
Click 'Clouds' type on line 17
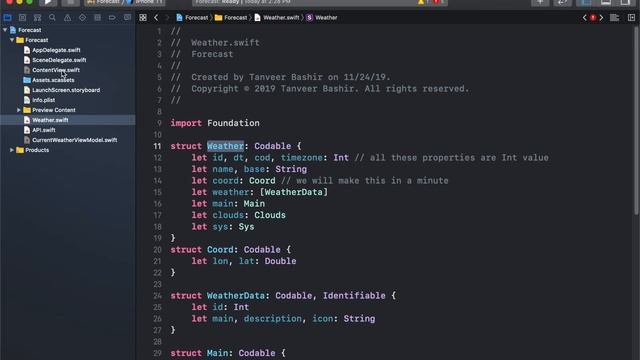(x=270, y=215)
